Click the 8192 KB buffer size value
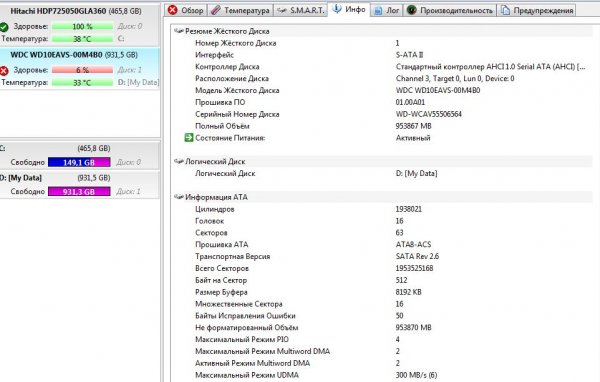The height and width of the screenshot is (382, 600). 408,292
